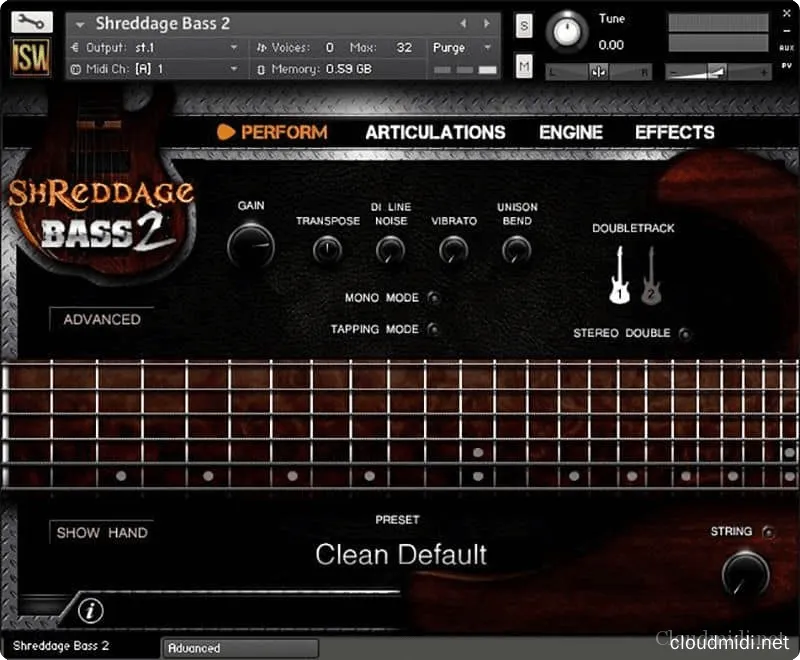Switch to the ARTICULATIONS tab
The height and width of the screenshot is (660, 800).
(x=435, y=132)
